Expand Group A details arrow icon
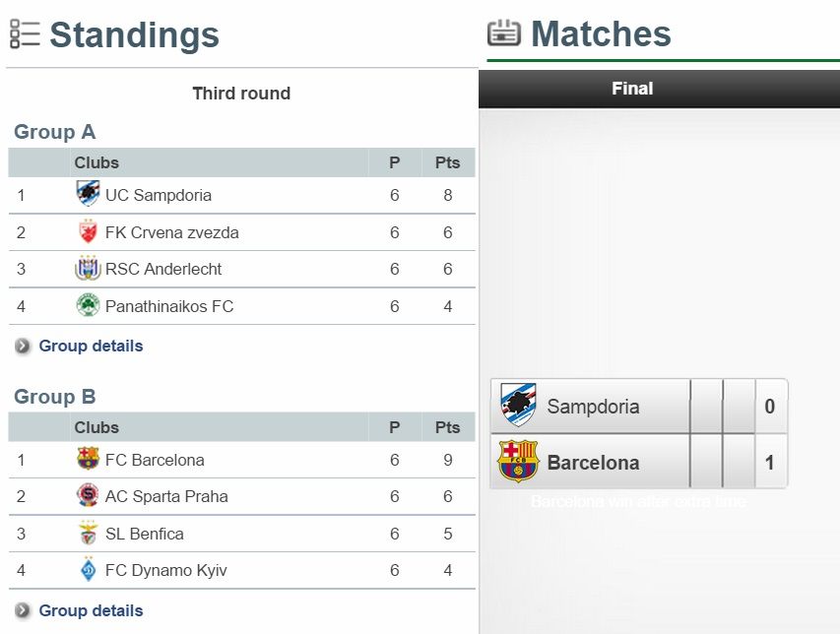The image size is (840, 634). pos(23,347)
